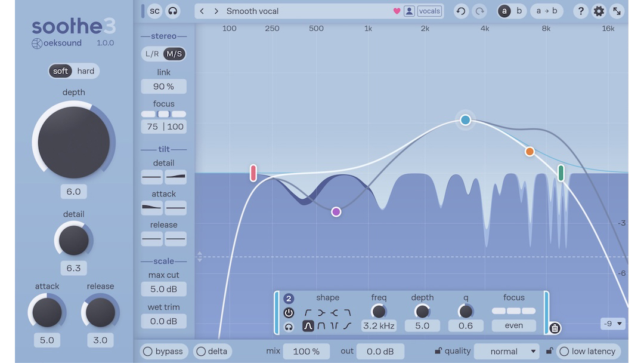The height and width of the screenshot is (363, 644).
Task: Open the quality normal dropdown
Action: [506, 352]
